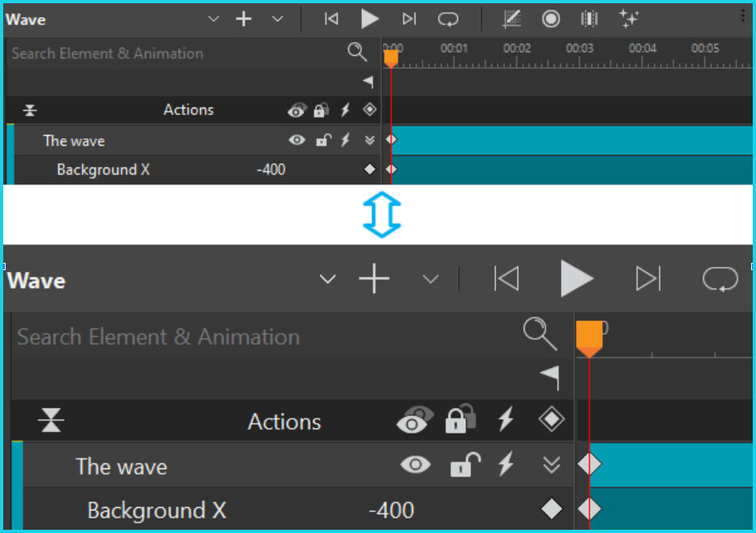Click the lightning icon on the small The wave row

click(x=345, y=140)
